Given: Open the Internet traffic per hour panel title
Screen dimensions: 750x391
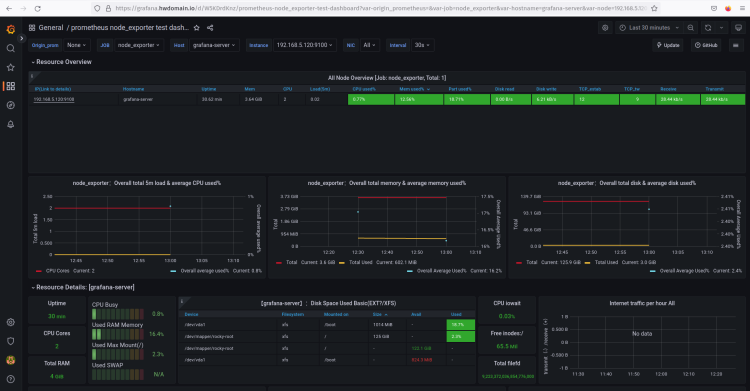Looking at the screenshot, I should [642, 303].
